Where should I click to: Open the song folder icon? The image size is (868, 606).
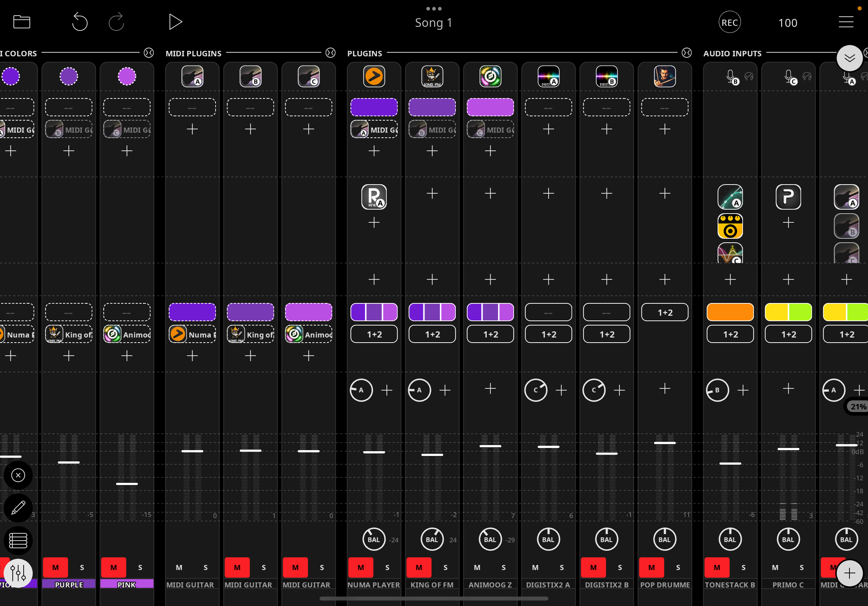click(x=21, y=22)
